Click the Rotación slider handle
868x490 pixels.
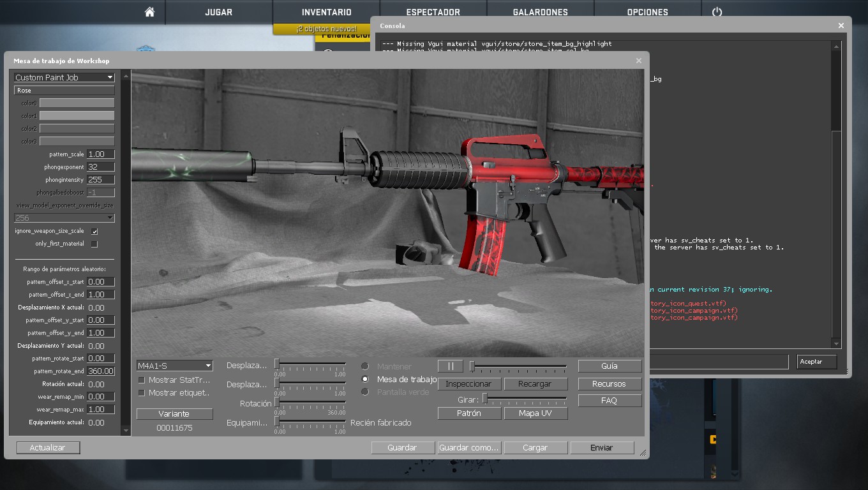click(277, 402)
